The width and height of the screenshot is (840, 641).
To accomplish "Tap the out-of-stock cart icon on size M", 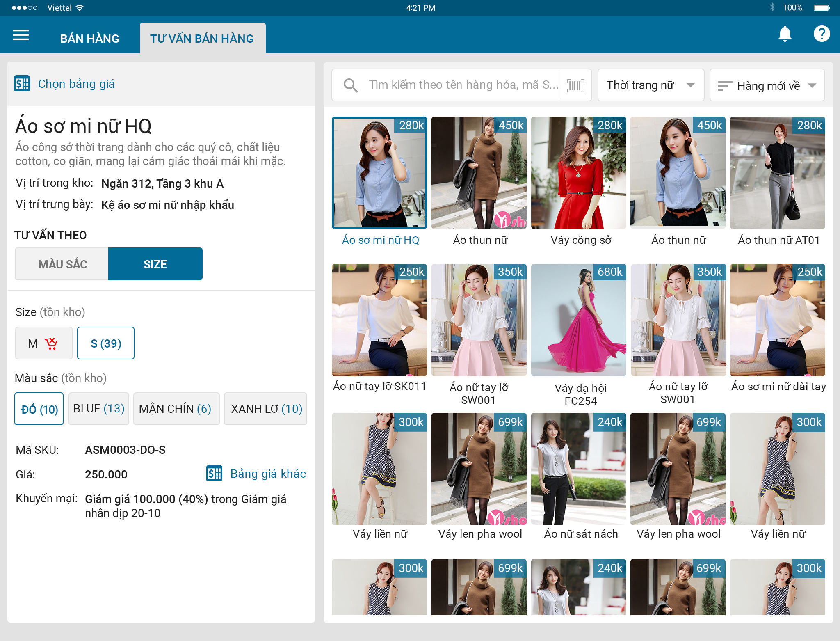I will [x=51, y=343].
